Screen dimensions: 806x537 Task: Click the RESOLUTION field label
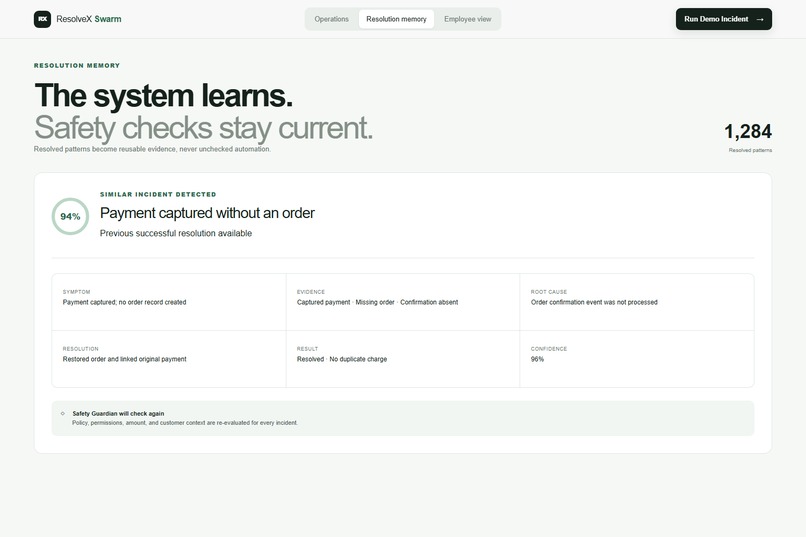pos(81,349)
